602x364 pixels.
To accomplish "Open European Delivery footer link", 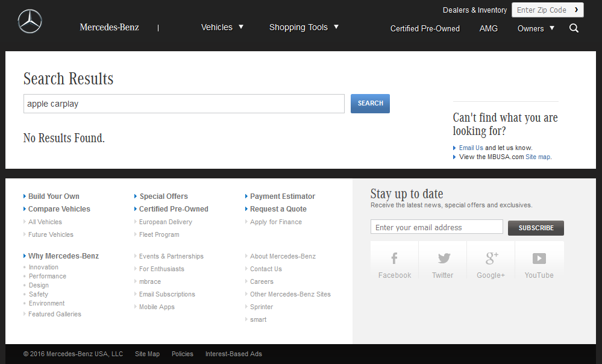I will point(166,222).
